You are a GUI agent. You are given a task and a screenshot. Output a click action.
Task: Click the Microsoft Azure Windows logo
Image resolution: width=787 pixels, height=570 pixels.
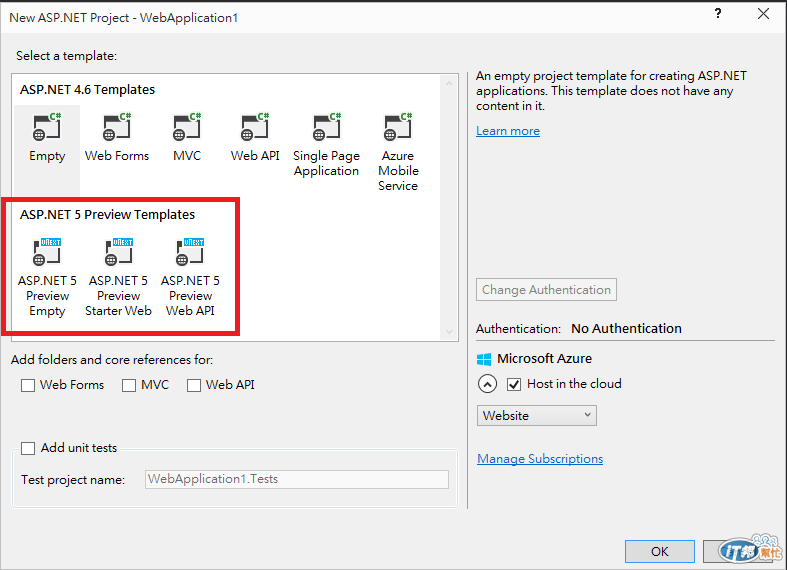[484, 359]
